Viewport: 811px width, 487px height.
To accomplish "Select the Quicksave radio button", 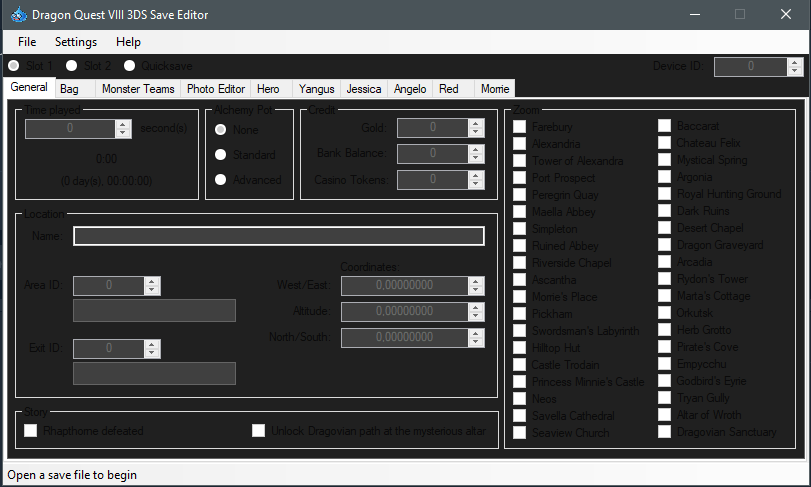I will pos(129,66).
